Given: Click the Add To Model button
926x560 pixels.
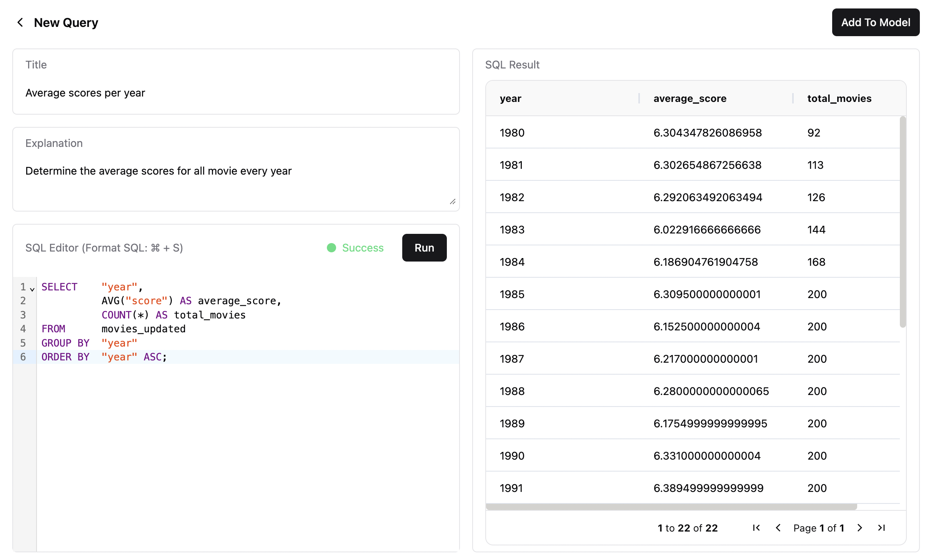Looking at the screenshot, I should pos(875,22).
